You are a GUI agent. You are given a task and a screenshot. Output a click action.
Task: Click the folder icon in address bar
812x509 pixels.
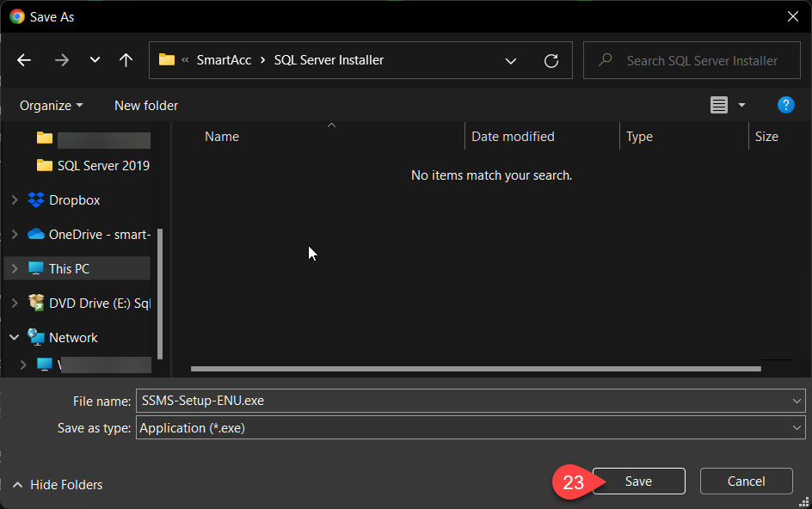(x=166, y=59)
